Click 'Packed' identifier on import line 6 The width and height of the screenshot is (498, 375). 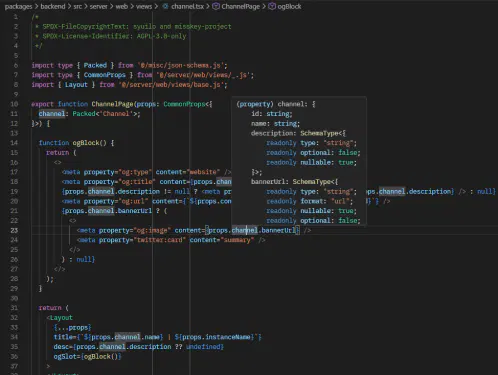[95, 65]
